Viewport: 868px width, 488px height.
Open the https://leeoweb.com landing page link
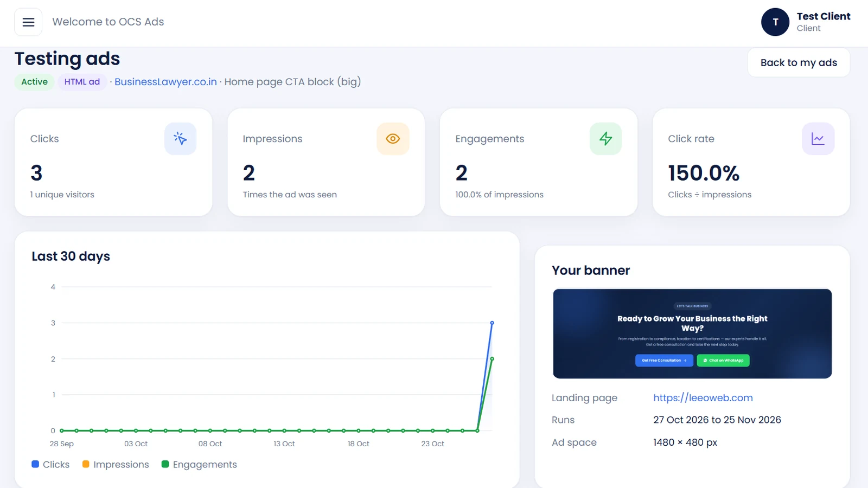703,397
